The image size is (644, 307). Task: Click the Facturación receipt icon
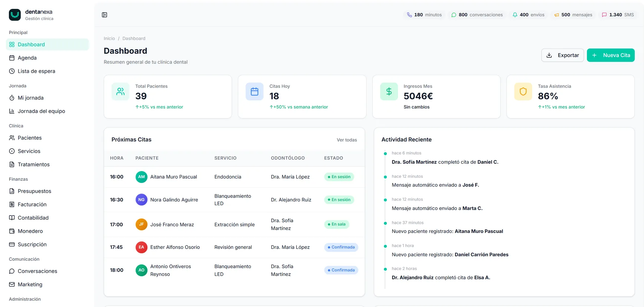click(12, 204)
